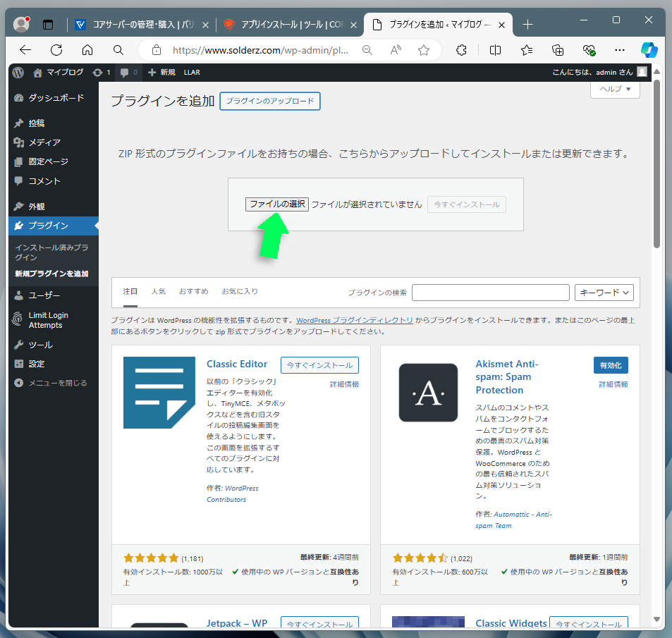Screen dimensions: 672x638
Task: Close the アプリインストール browser tab
Action: coord(353,25)
